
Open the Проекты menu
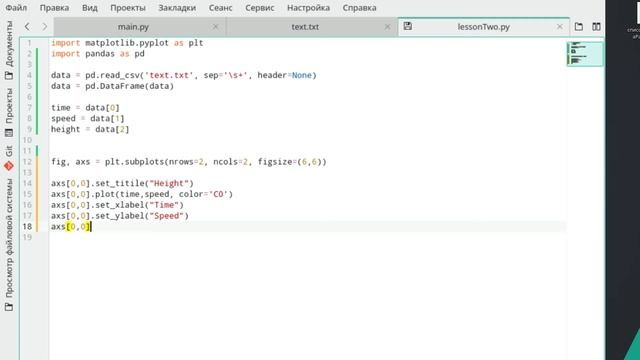128,8
